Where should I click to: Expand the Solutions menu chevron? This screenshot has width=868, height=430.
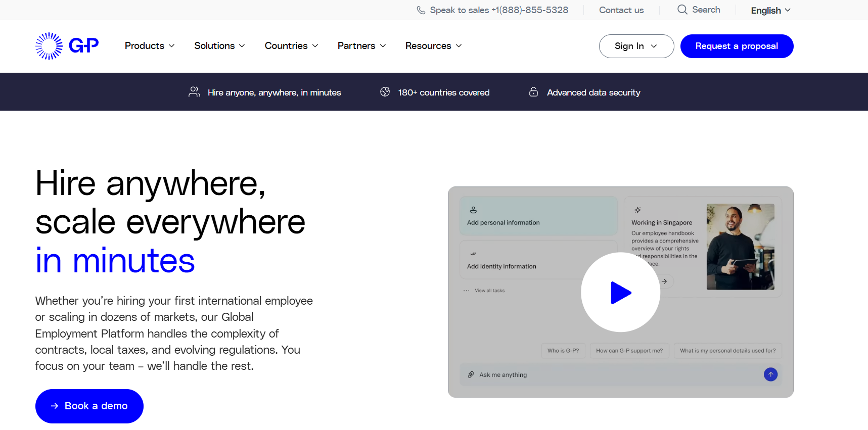242,46
